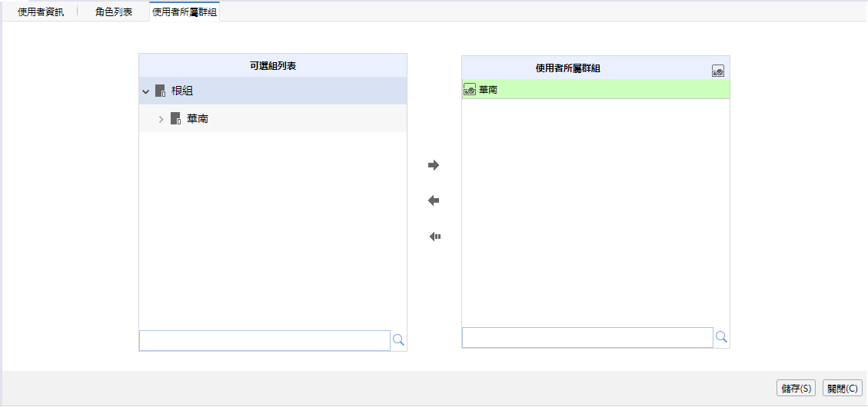This screenshot has width=868, height=407.
Task: Focus the search field under 可選組列表
Action: [264, 340]
